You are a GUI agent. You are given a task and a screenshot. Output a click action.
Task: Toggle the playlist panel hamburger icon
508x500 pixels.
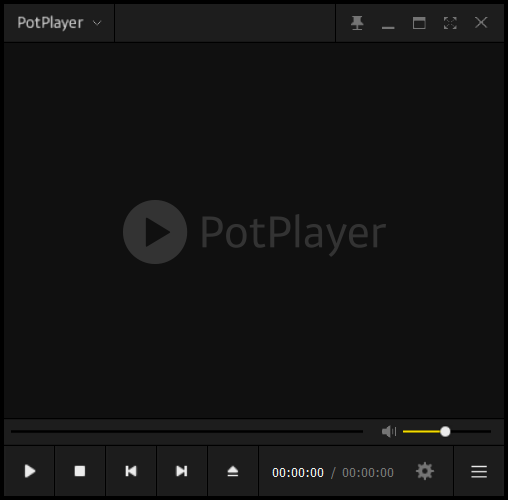click(479, 471)
